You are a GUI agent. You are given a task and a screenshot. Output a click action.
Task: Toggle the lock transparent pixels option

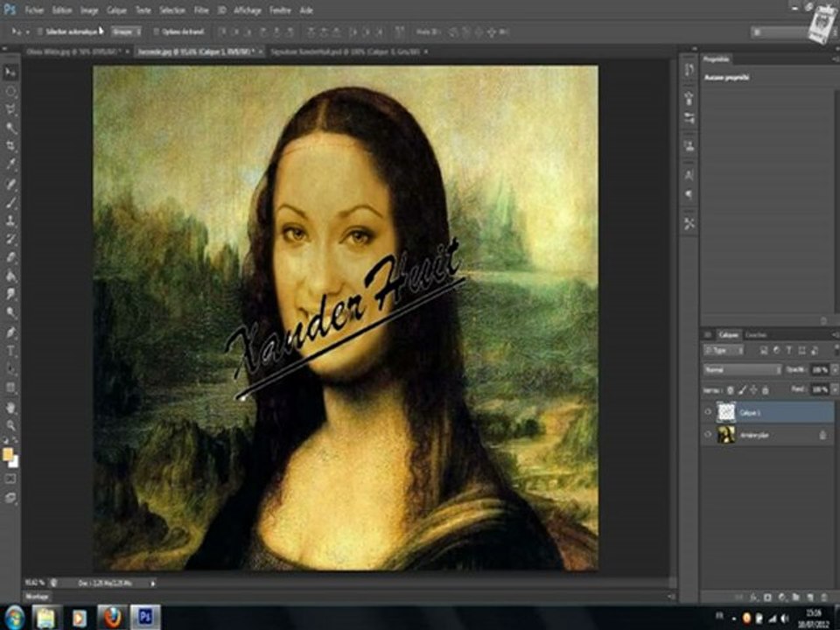tap(730, 390)
